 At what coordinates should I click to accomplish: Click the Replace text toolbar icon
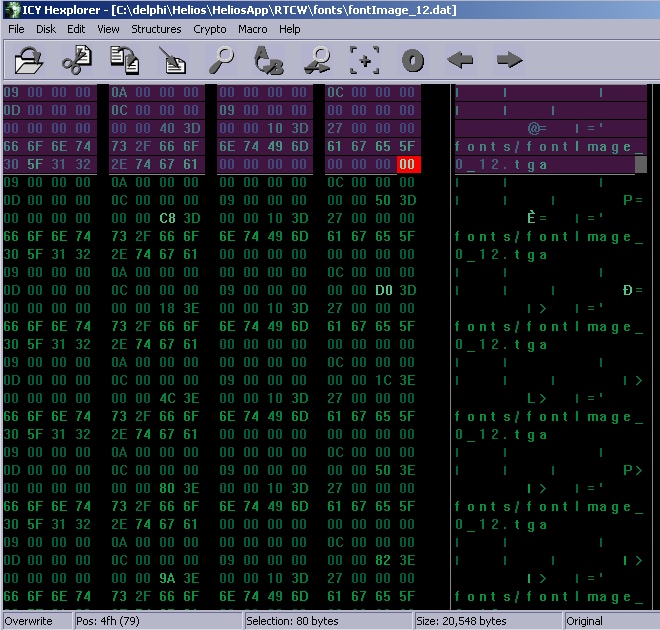click(269, 61)
